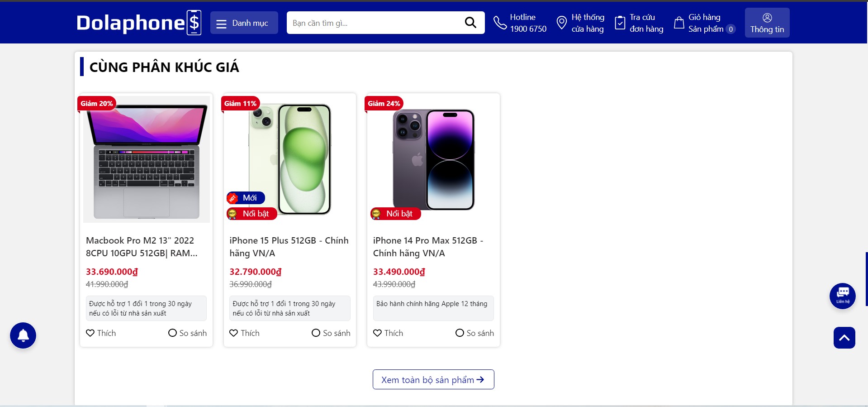Viewport: 868px width, 407px height.
Task: Click the scroll-to-top arrow button
Action: (844, 338)
